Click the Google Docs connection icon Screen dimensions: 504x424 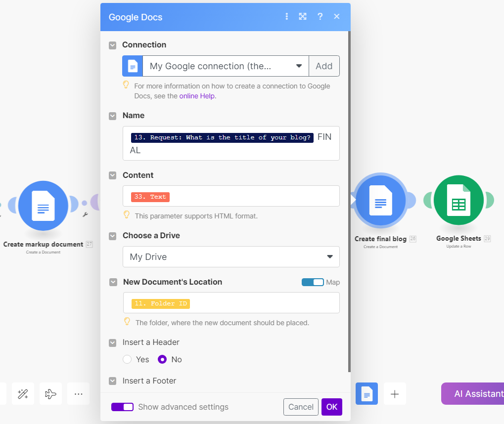133,66
